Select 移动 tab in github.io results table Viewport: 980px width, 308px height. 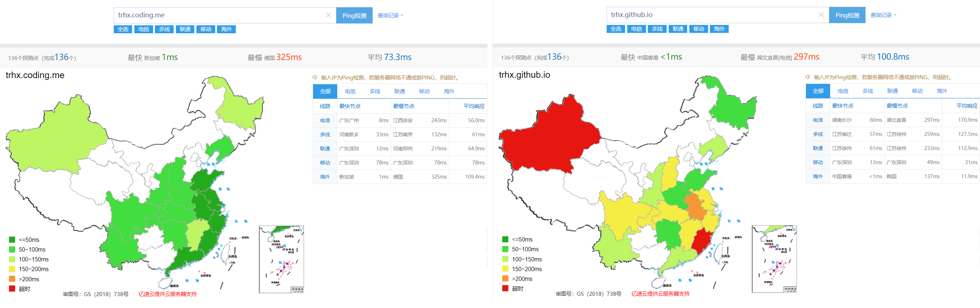pyautogui.click(x=917, y=91)
